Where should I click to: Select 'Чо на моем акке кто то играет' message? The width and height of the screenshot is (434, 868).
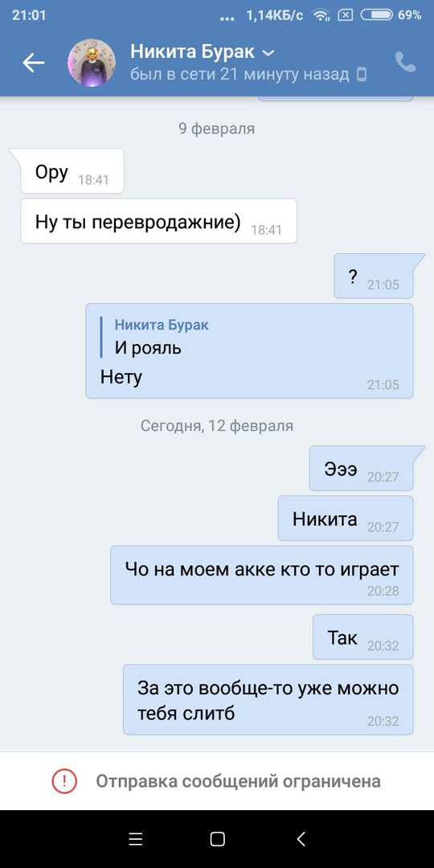(x=262, y=575)
